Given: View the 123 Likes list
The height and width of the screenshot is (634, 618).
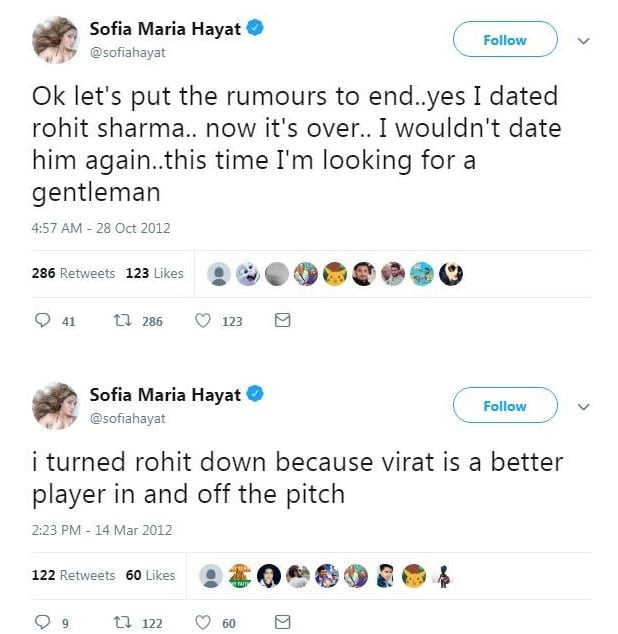Looking at the screenshot, I should [x=154, y=273].
